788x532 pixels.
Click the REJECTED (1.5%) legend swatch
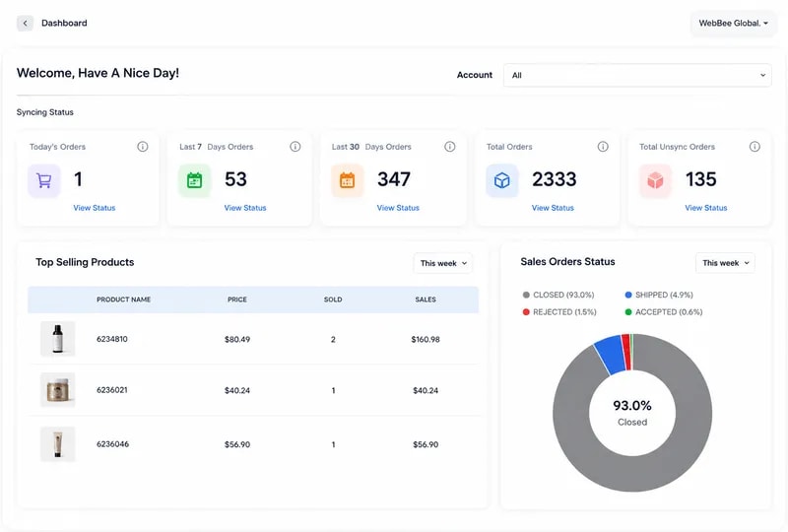click(x=526, y=311)
